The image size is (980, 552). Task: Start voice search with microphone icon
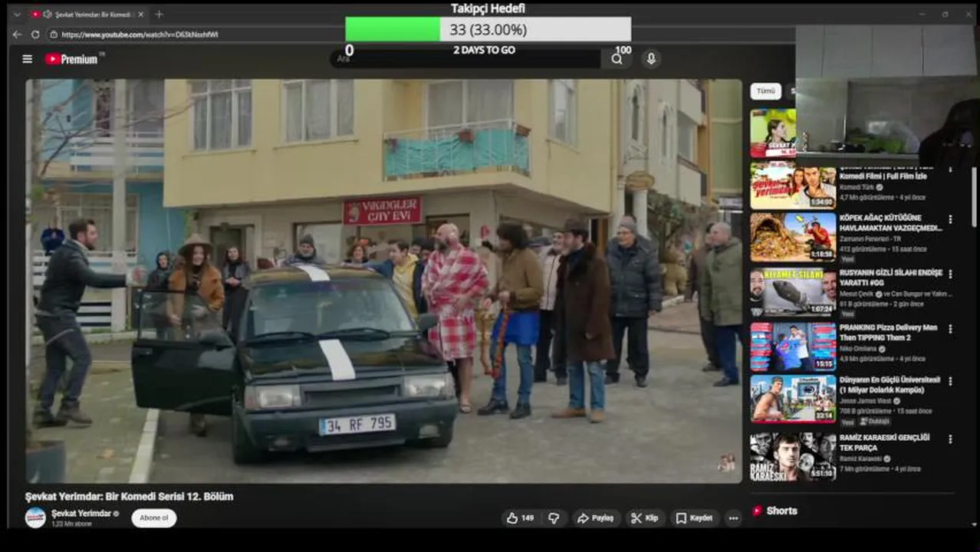pyautogui.click(x=651, y=59)
